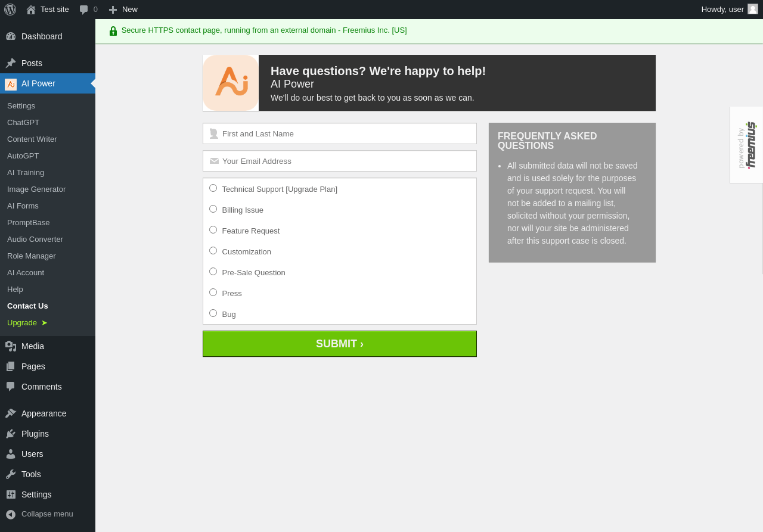The height and width of the screenshot is (532, 763).
Task: Click the Test site home icon
Action: [x=31, y=10]
